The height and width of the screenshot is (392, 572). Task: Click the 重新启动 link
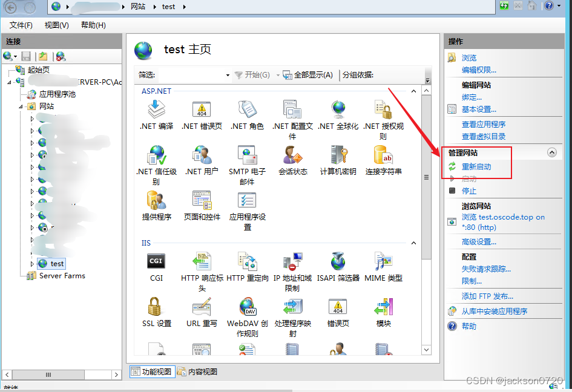[x=476, y=166]
